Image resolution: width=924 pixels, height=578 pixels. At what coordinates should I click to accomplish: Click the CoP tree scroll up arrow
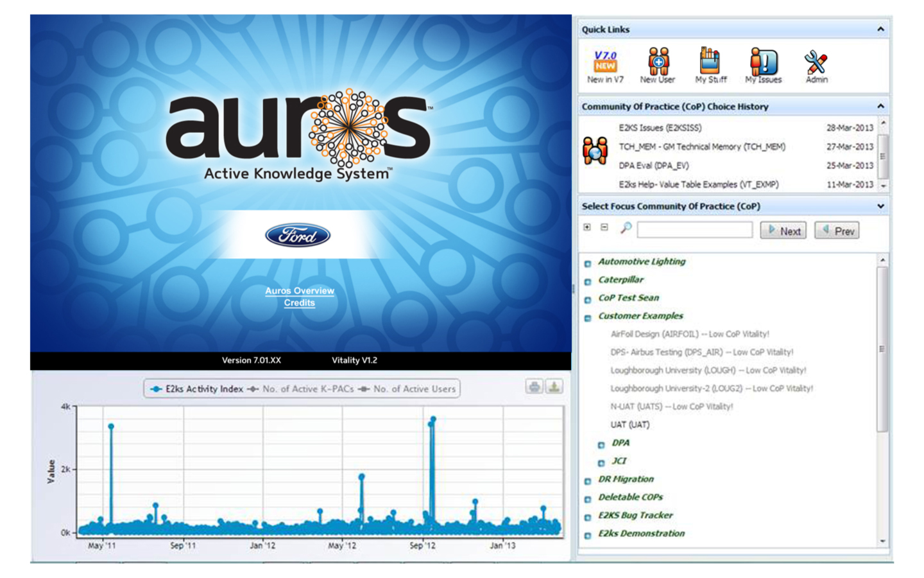coord(882,260)
